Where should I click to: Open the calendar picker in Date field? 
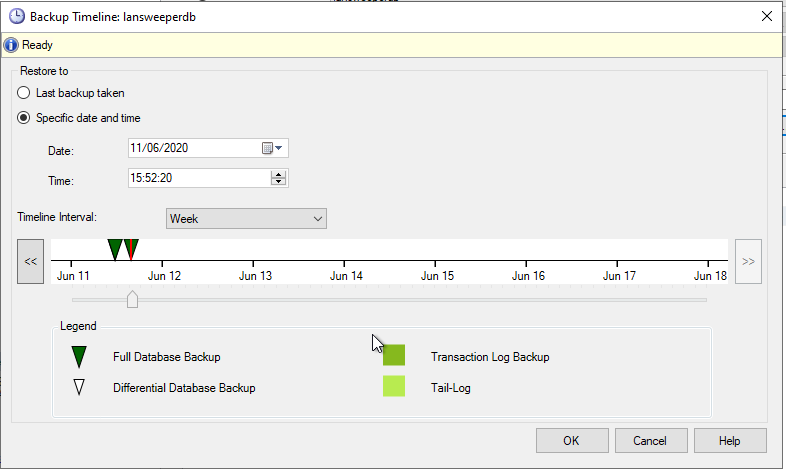click(272, 148)
